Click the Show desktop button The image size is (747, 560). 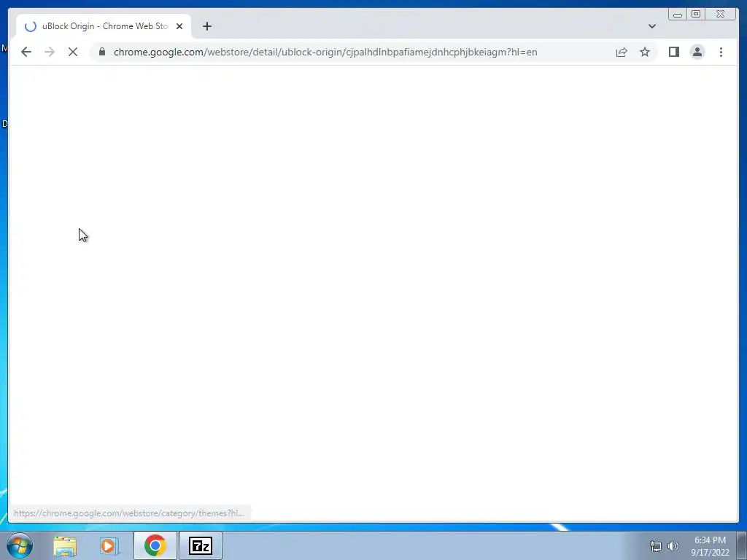[742, 545]
